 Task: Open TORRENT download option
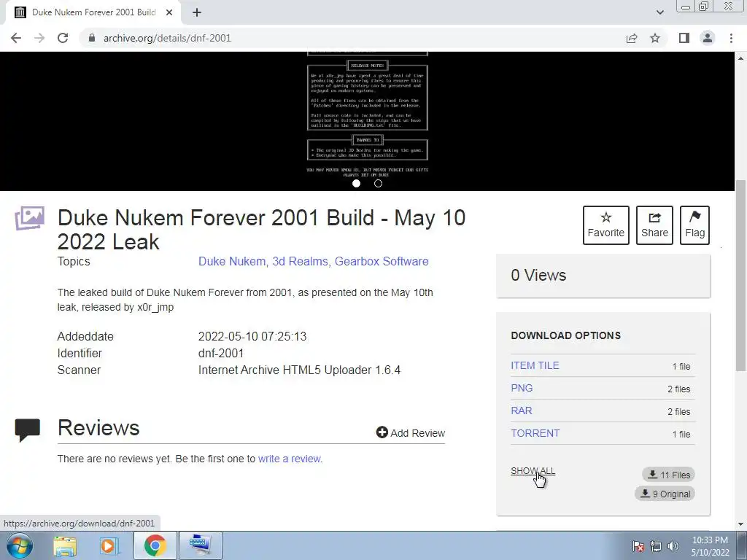535,433
